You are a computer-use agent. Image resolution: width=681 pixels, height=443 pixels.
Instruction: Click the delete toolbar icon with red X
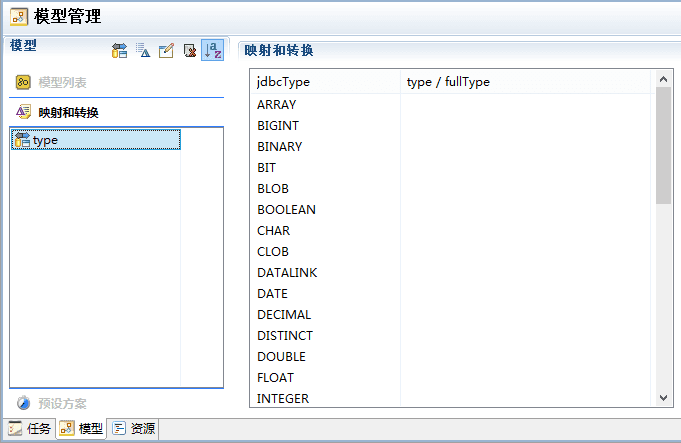coord(189,51)
